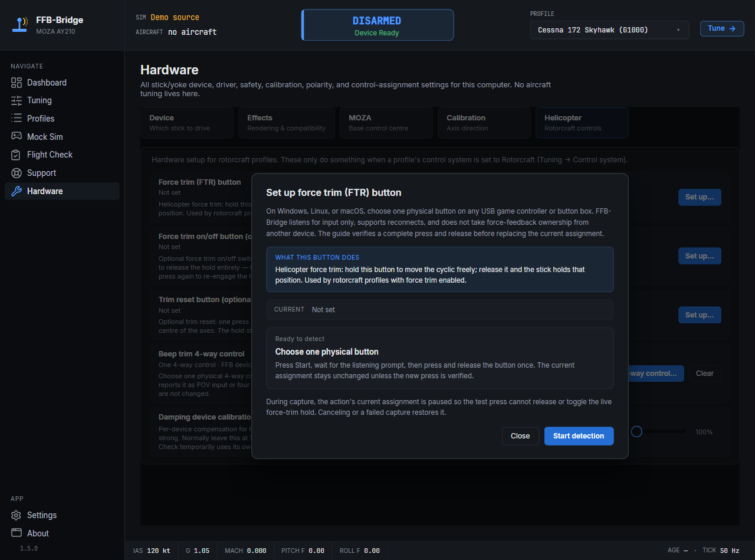Click Set up for Trim reset button
Screen dimensions: 755x560
pyautogui.click(x=700, y=315)
